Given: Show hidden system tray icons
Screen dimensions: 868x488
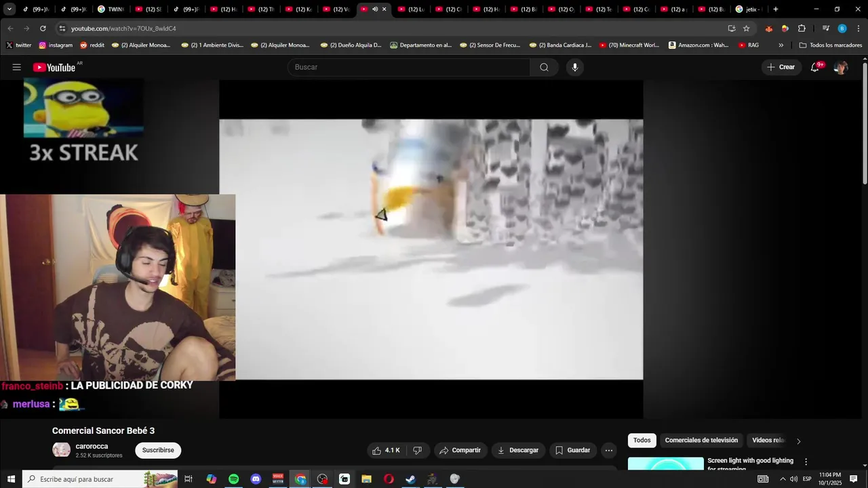Looking at the screenshot, I should pyautogui.click(x=783, y=479).
